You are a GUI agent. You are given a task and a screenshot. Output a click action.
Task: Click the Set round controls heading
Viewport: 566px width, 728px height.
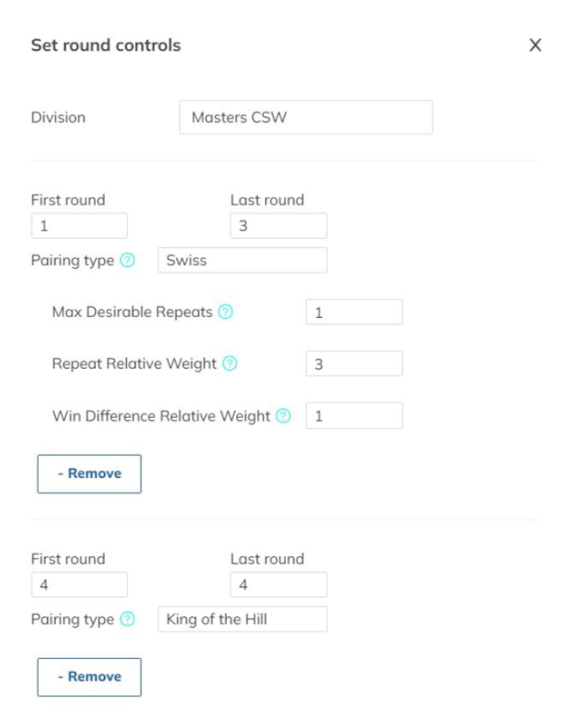point(106,45)
